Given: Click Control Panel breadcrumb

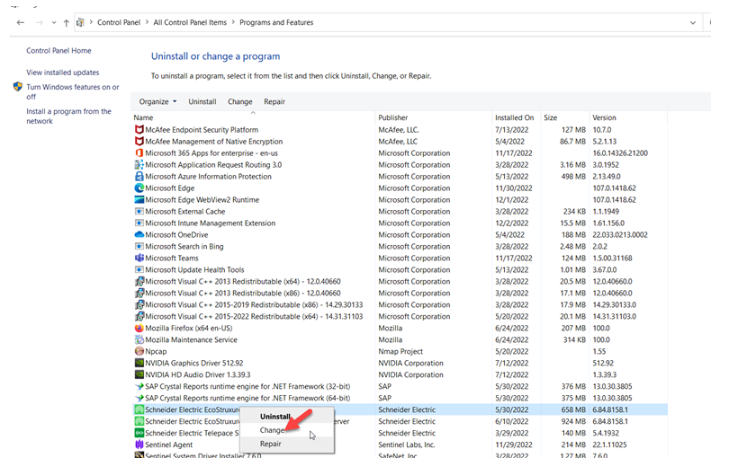Looking at the screenshot, I should pos(119,22).
